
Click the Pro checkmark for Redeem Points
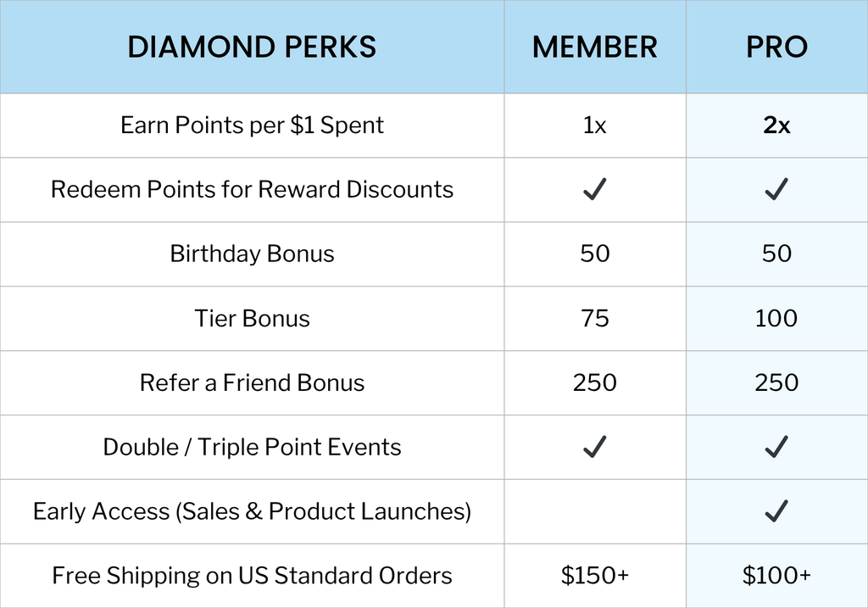pyautogui.click(x=776, y=190)
